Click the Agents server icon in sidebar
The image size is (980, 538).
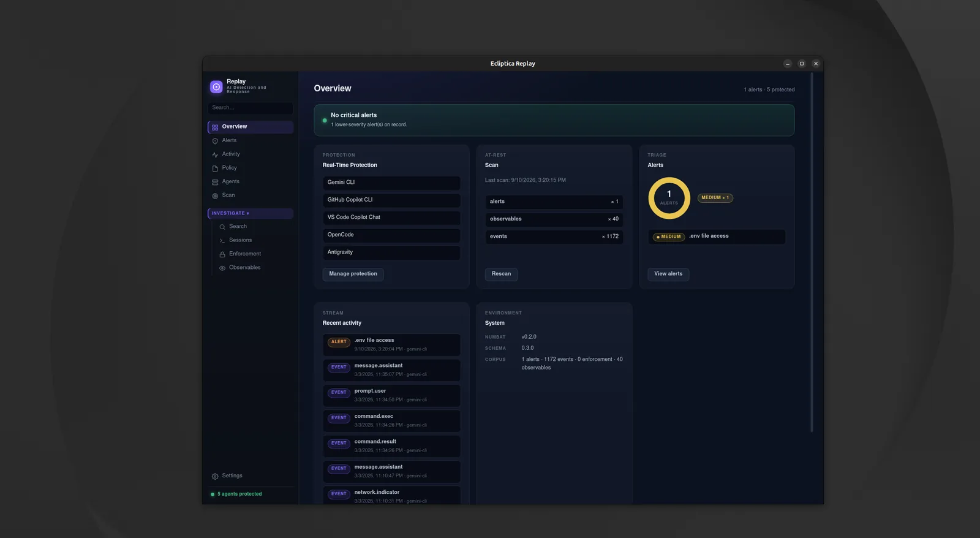click(215, 182)
